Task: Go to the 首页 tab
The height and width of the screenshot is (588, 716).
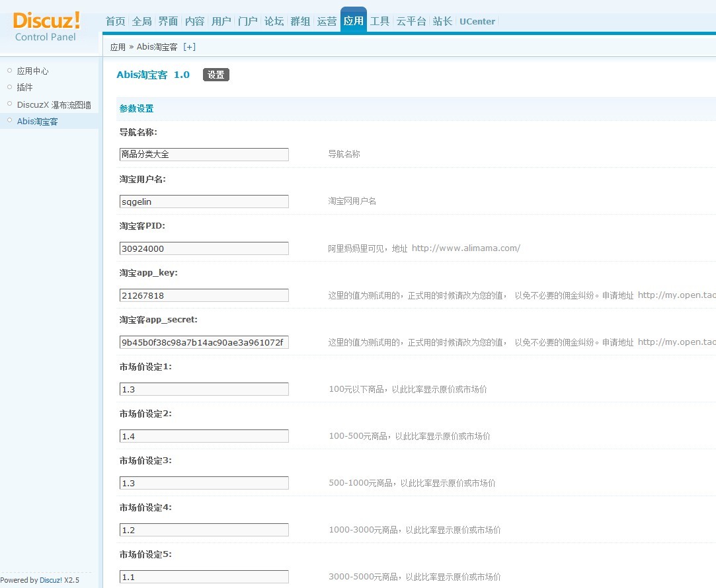Action: point(115,21)
